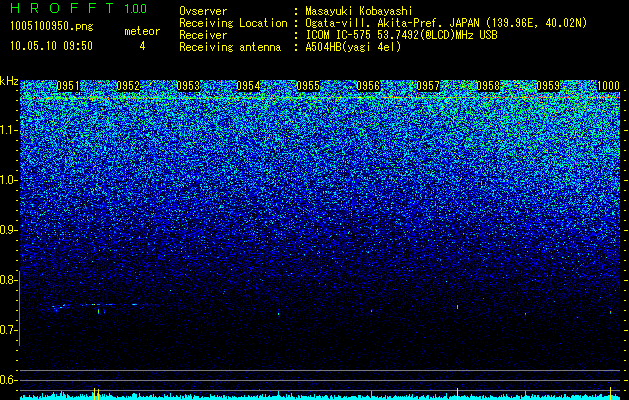Image resolution: width=629 pixels, height=400 pixels.
Task: Click the echo spot near 0.75 kHz below 1000
Action: tap(610, 312)
